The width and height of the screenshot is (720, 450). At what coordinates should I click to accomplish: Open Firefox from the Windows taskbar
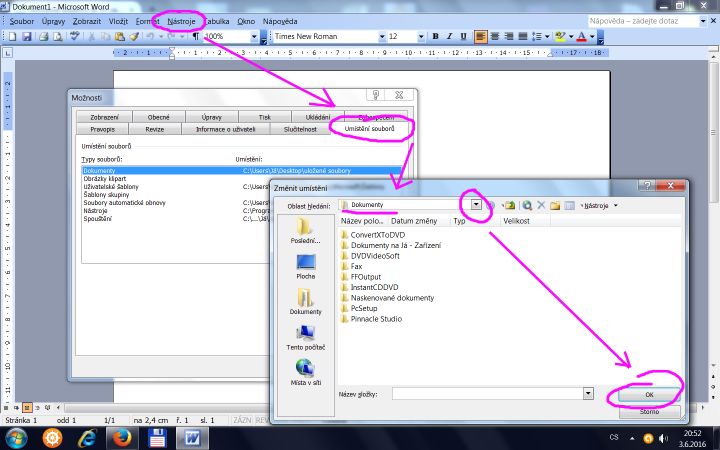tap(122, 438)
